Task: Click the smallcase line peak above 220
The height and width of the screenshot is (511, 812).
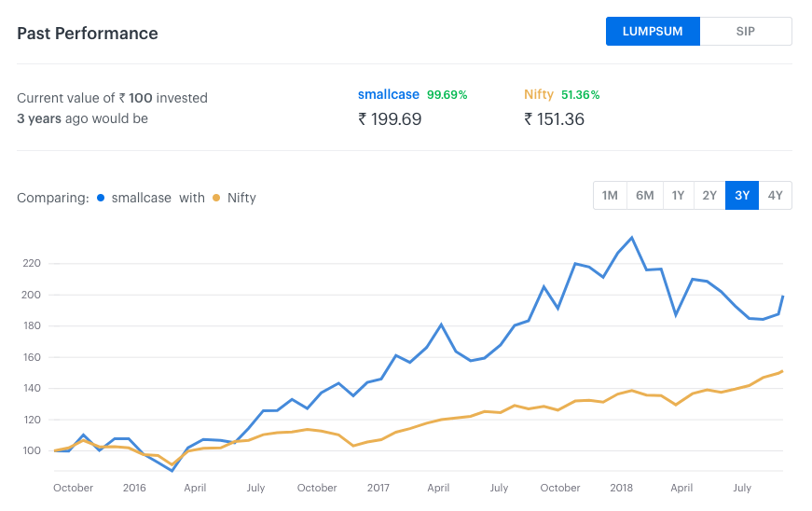Action: pos(632,238)
